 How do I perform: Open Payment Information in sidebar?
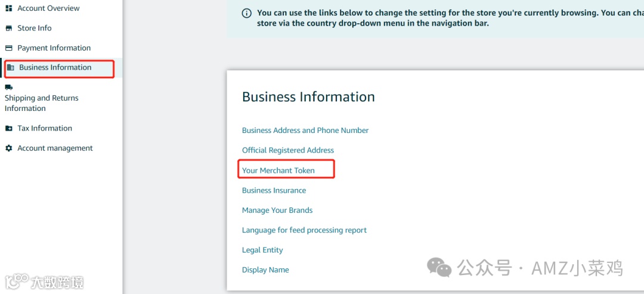pos(54,48)
